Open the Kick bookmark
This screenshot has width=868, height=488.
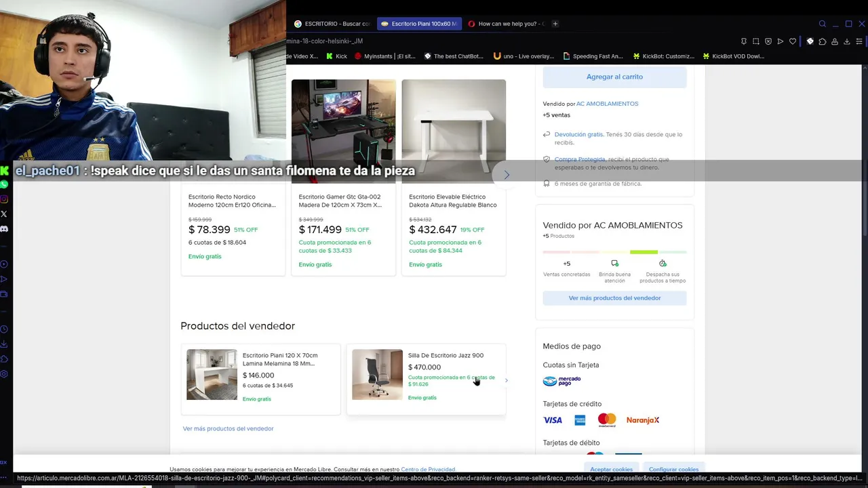click(336, 56)
